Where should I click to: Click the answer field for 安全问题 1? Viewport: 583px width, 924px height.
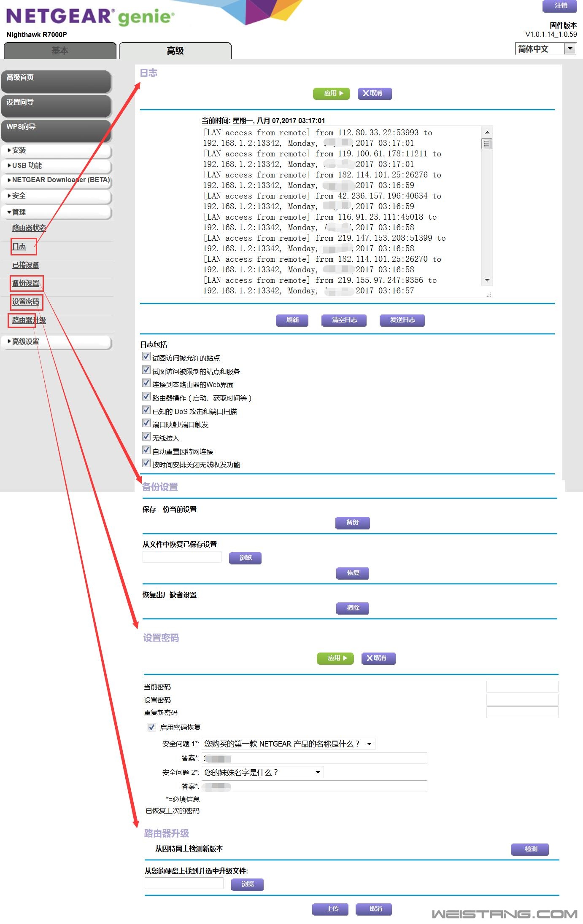coord(314,758)
